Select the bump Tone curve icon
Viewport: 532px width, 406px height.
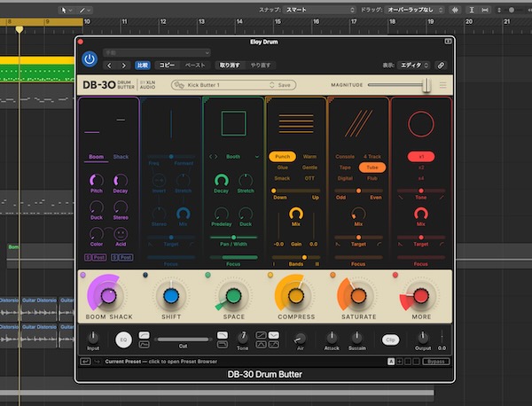pyautogui.click(x=261, y=344)
